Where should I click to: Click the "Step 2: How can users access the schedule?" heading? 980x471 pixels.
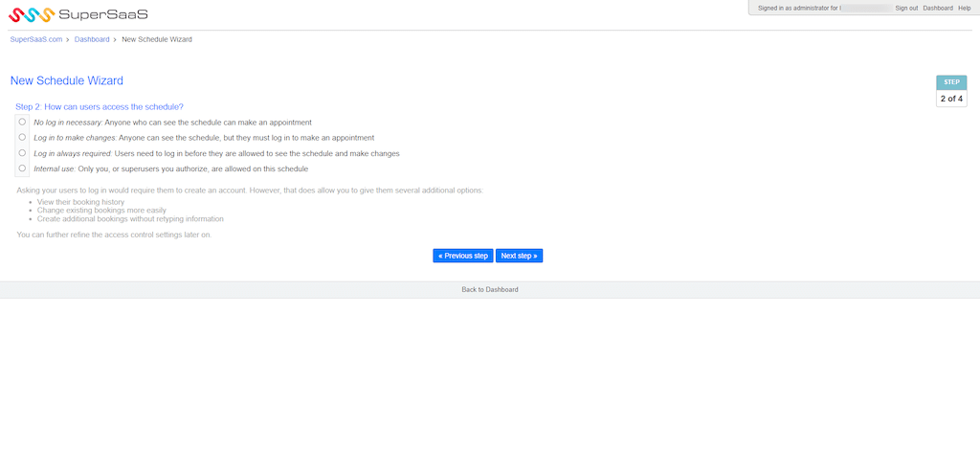click(100, 107)
